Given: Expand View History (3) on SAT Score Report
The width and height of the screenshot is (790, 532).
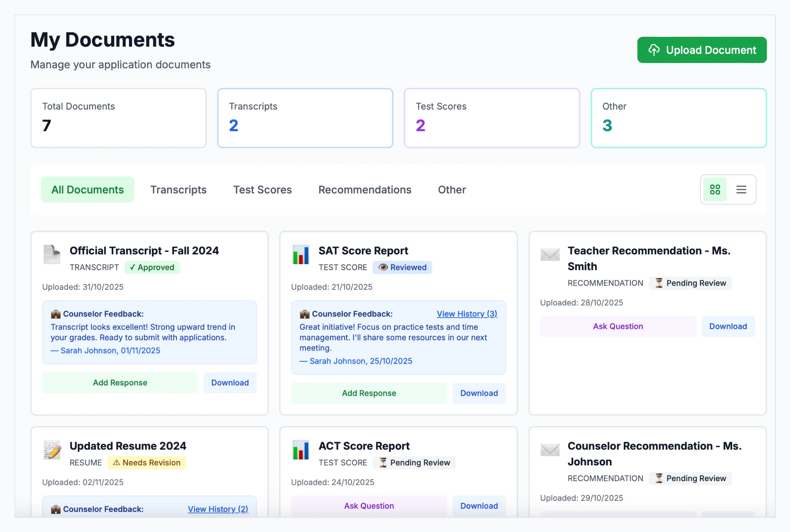Looking at the screenshot, I should pos(466,314).
